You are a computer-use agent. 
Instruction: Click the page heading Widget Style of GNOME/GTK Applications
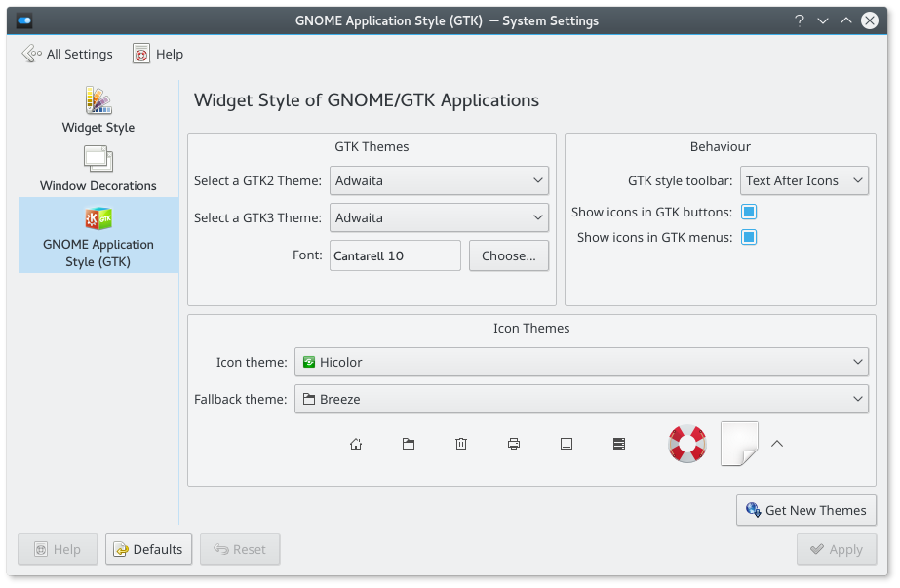coord(367,100)
